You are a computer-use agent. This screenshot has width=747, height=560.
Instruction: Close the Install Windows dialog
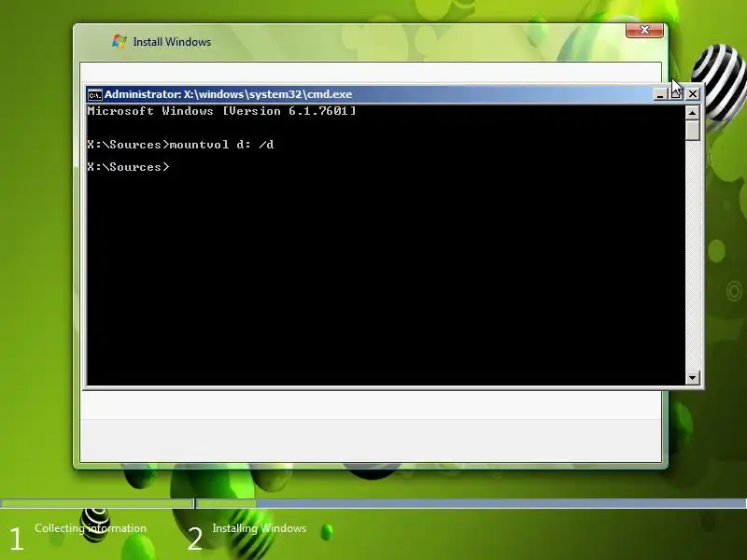644,30
